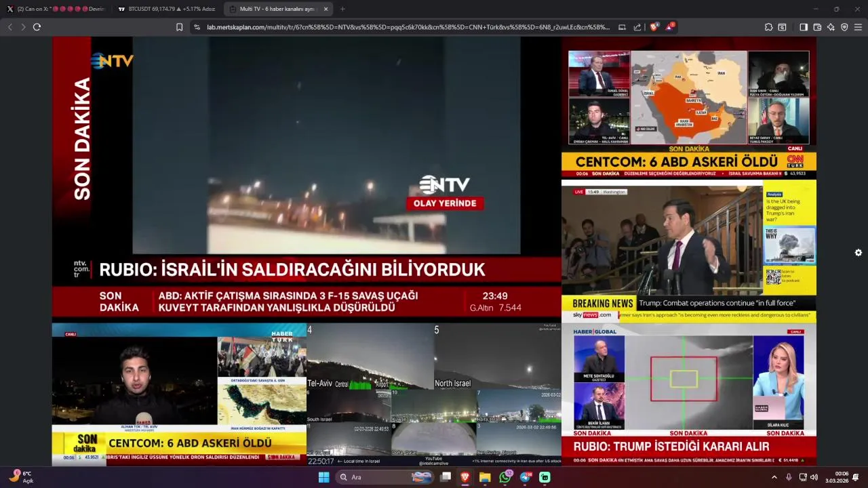Image resolution: width=868 pixels, height=488 pixels.
Task: Open Task View on the taskbar
Action: (x=446, y=477)
